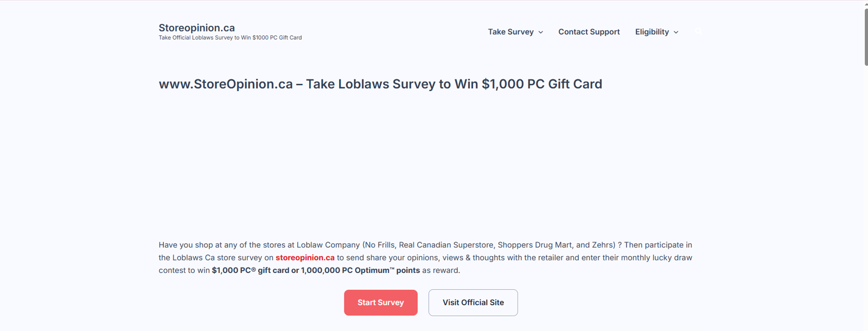
Task: Click the Visit Official Site button
Action: (473, 303)
